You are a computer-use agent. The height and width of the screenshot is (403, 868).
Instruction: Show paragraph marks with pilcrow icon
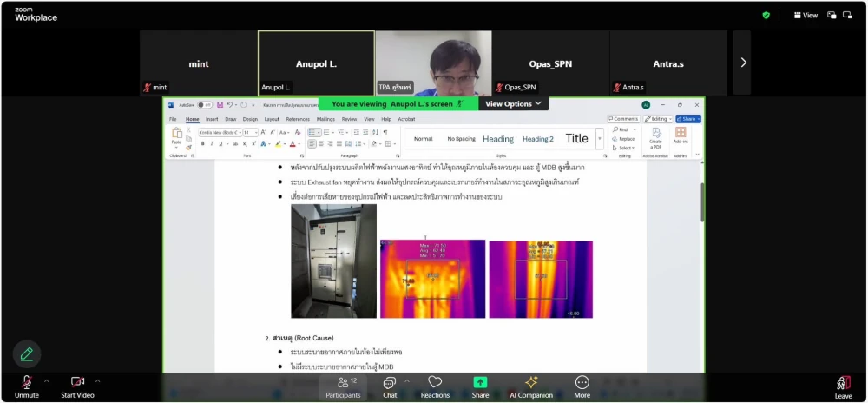pos(385,132)
